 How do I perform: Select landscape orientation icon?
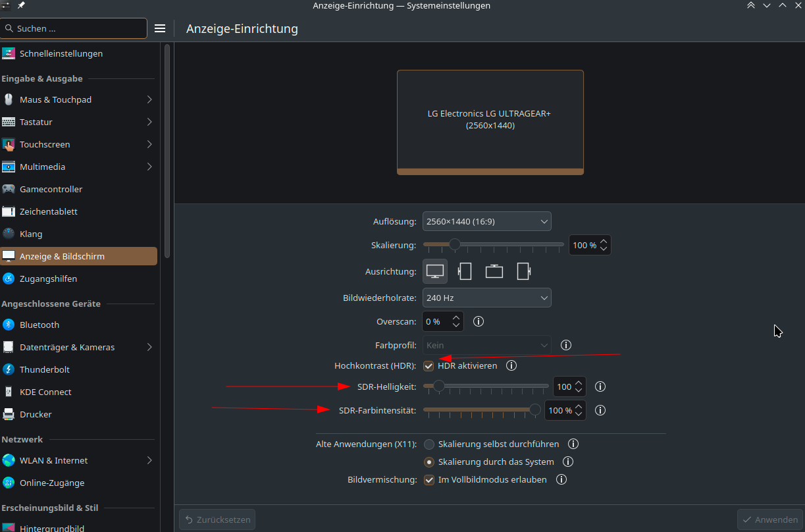point(435,271)
